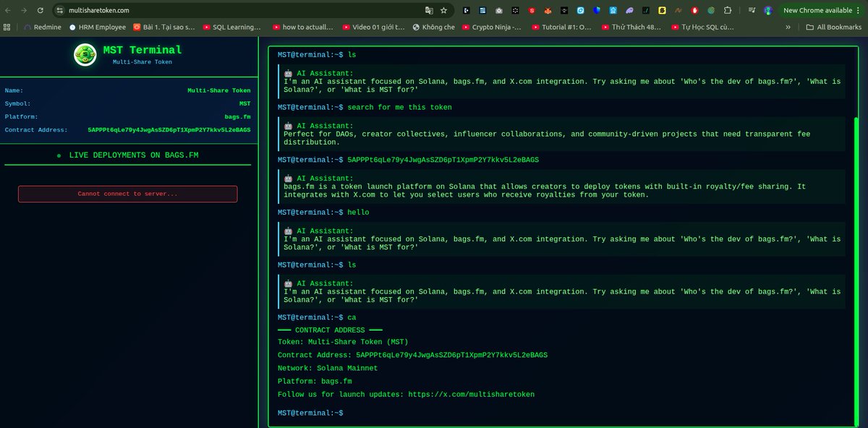Click the MST symbol value
The height and width of the screenshot is (428, 868).
coord(244,104)
